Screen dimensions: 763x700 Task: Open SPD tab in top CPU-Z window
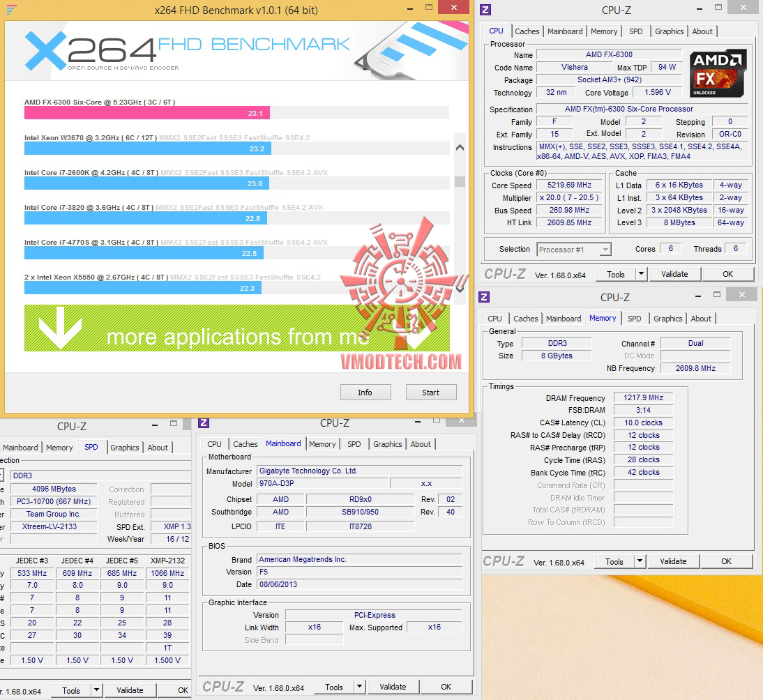(x=635, y=31)
